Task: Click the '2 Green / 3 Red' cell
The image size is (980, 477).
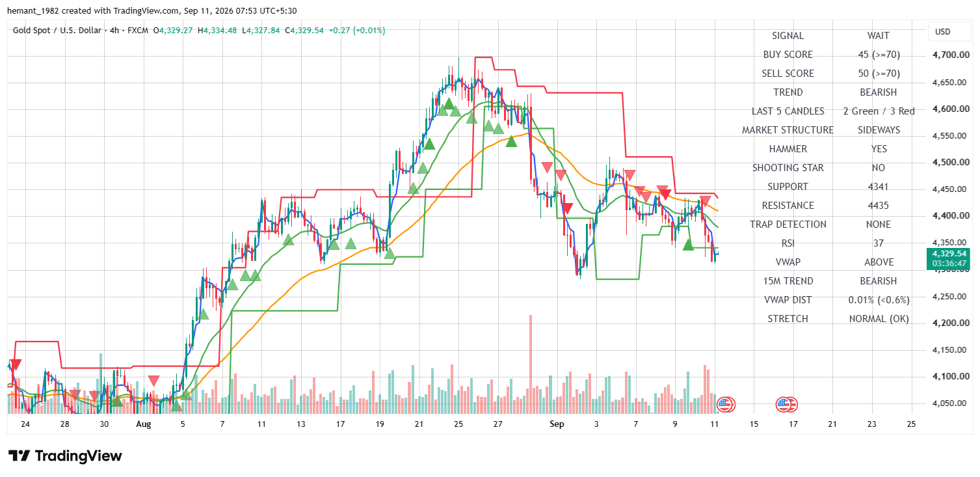Action: pyautogui.click(x=879, y=111)
